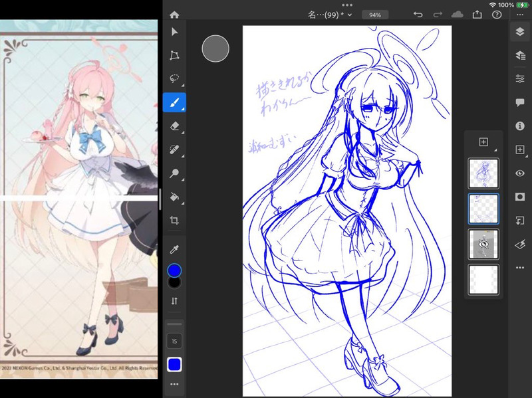The width and height of the screenshot is (532, 398).
Task: Open filters and adjustments icon
Action: [520, 244]
